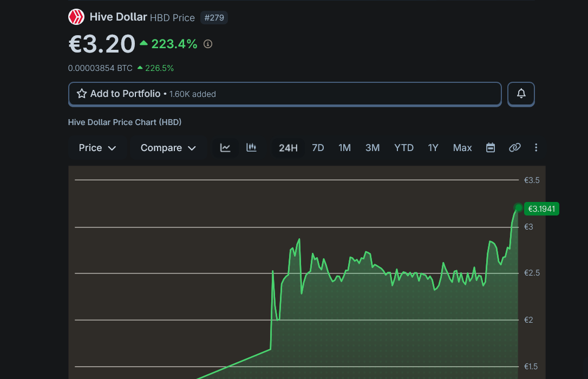The width and height of the screenshot is (588, 379).
Task: Click the €2.5 axis label
Action: (x=532, y=273)
